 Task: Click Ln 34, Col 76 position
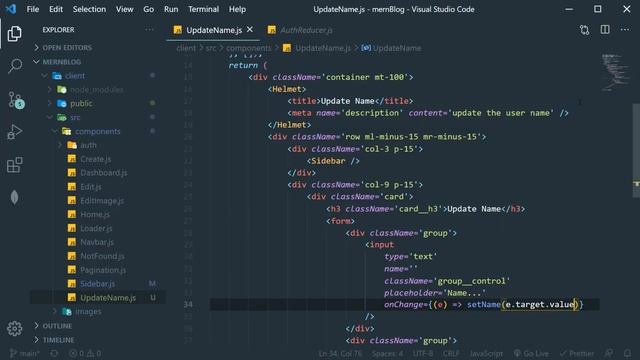340,353
